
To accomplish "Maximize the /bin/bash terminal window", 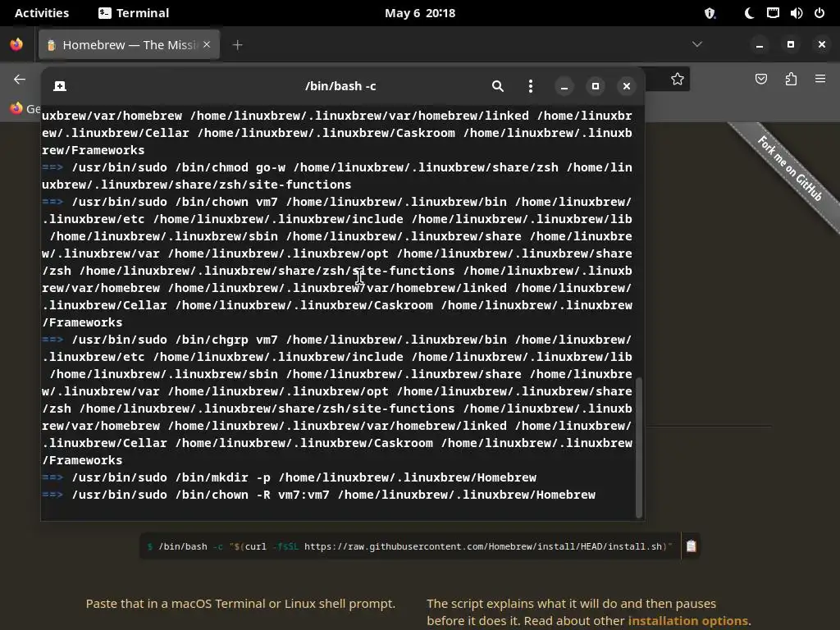I will [x=596, y=86].
